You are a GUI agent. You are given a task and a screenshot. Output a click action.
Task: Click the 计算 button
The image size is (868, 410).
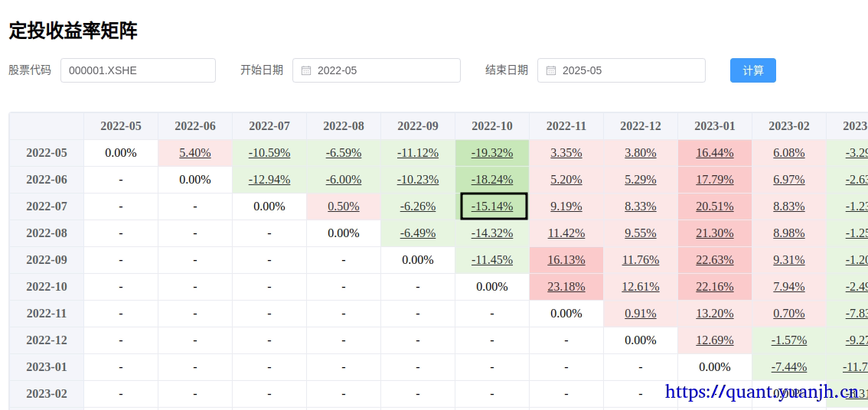pyautogui.click(x=752, y=70)
